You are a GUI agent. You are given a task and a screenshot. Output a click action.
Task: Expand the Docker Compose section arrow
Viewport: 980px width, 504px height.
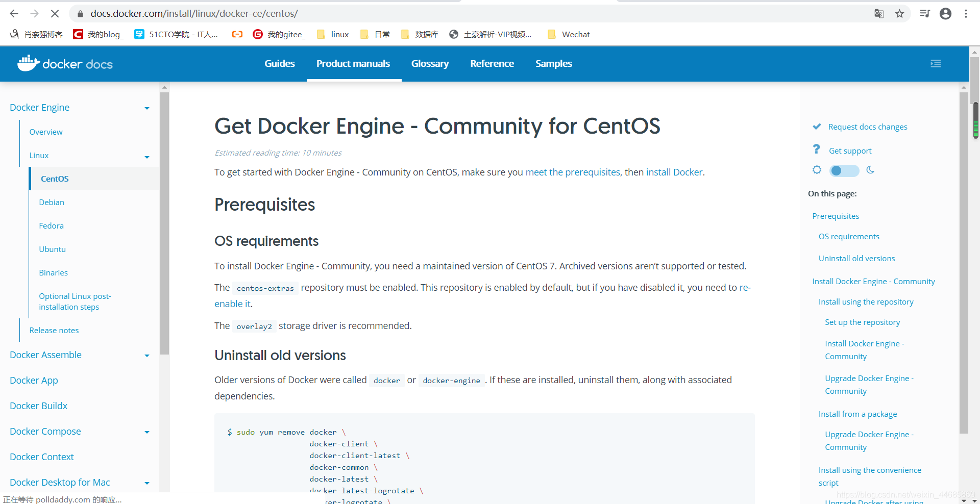[x=147, y=432]
